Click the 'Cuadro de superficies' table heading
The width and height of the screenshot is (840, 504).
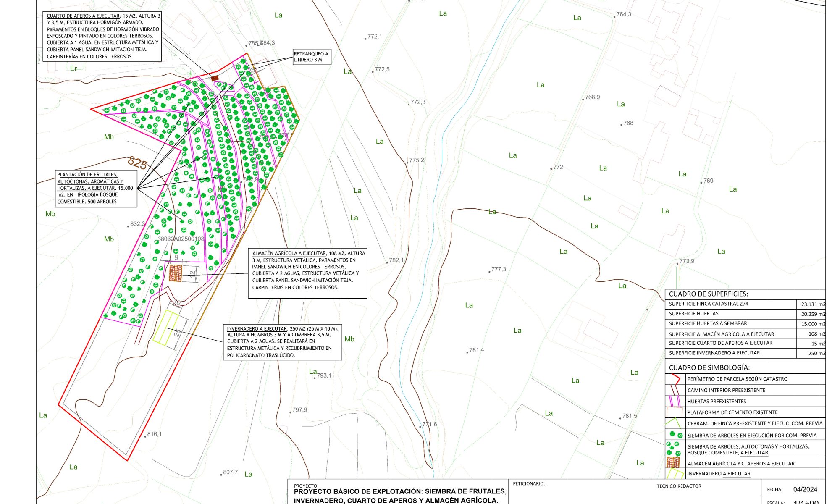708,294
